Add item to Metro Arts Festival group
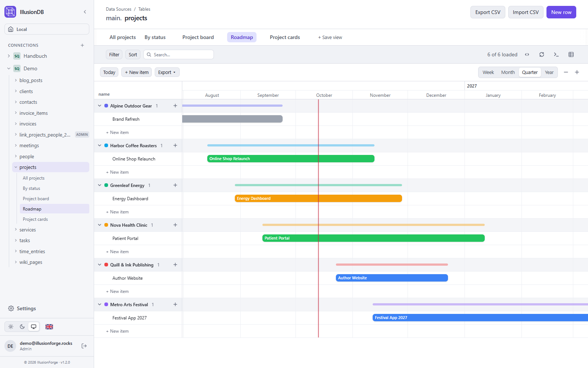The width and height of the screenshot is (588, 368). tap(175, 304)
